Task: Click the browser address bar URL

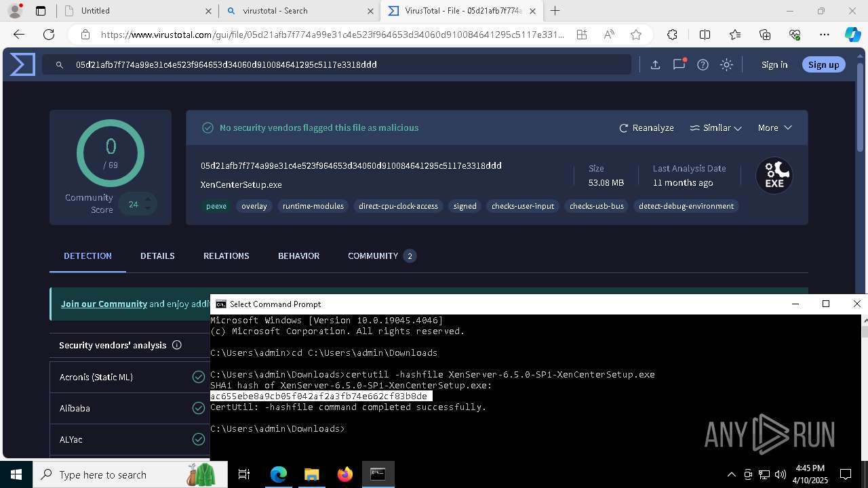Action: coord(332,35)
